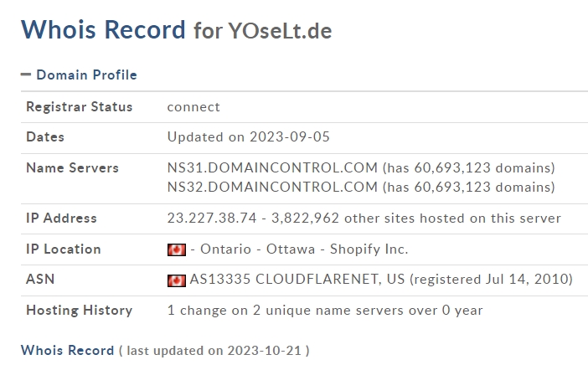Open the NS31.DOMAINCONTROL.COM name server entry
588x365 pixels.
[x=272, y=167]
